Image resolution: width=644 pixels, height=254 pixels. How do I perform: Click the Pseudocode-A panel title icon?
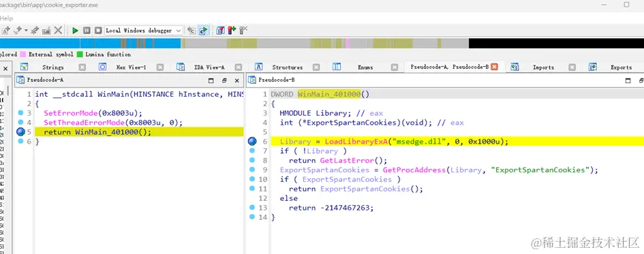point(20,80)
